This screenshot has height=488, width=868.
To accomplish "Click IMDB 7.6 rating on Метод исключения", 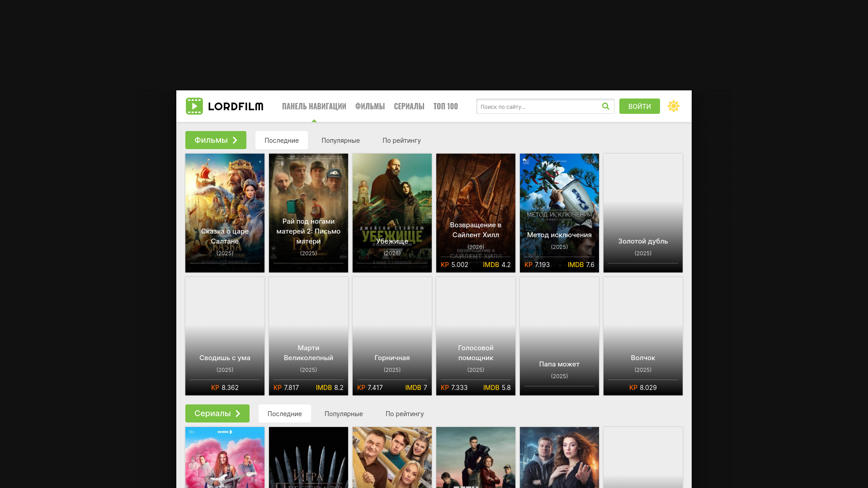I will click(x=581, y=265).
